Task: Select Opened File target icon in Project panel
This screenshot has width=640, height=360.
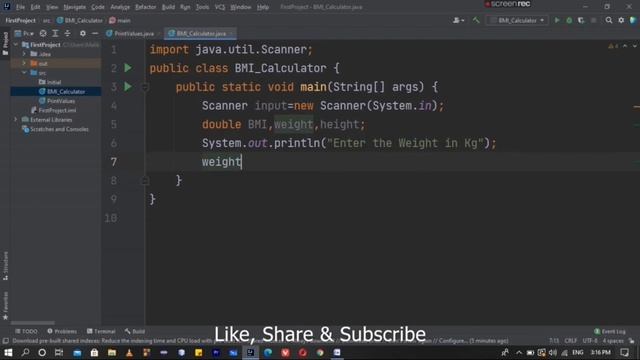Action: pyautogui.click(x=43, y=33)
